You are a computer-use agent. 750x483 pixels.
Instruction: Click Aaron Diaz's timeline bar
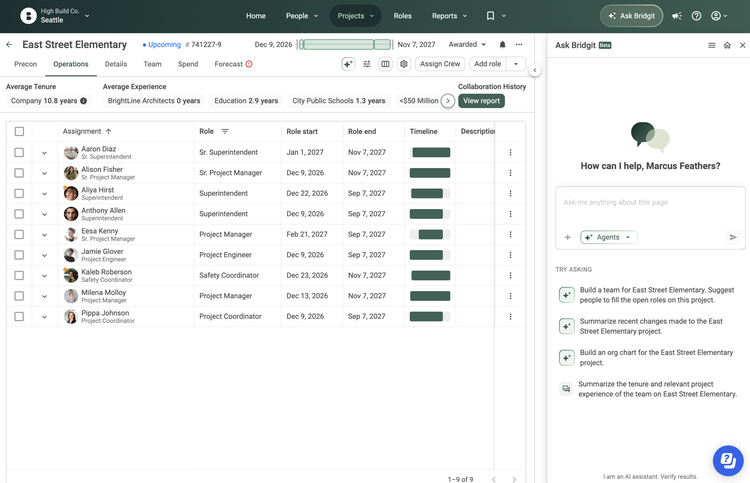click(x=431, y=153)
